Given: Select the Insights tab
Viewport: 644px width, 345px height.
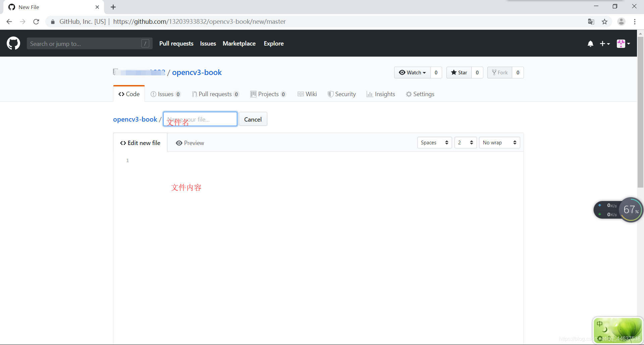Looking at the screenshot, I should [x=381, y=94].
